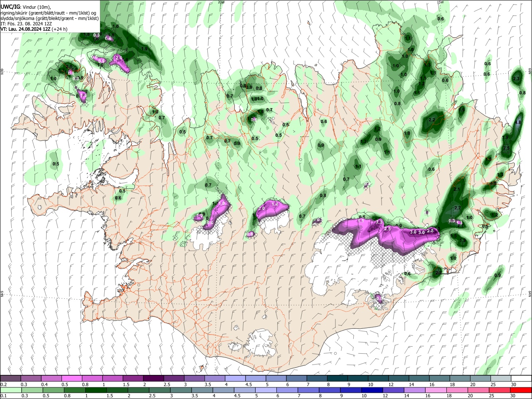Click the 2.7 precipitation value label
Image resolution: width=532 pixels, height=399 pixels.
tap(458, 208)
